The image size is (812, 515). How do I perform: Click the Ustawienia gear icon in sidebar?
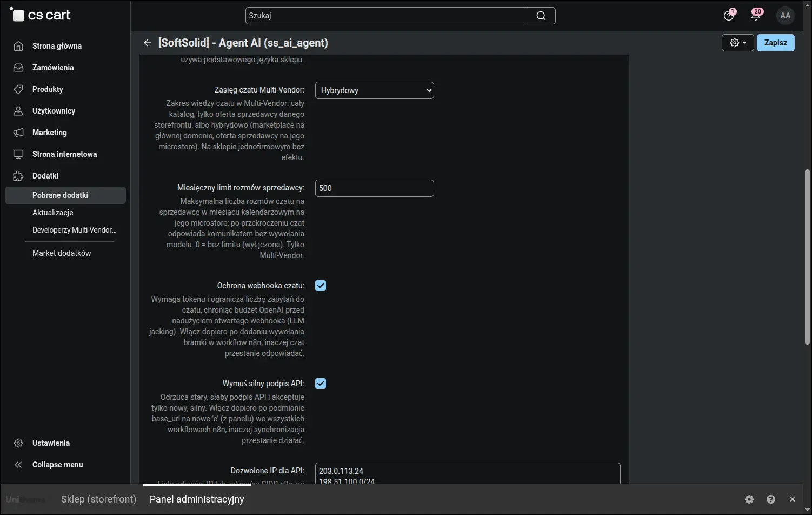tap(18, 443)
